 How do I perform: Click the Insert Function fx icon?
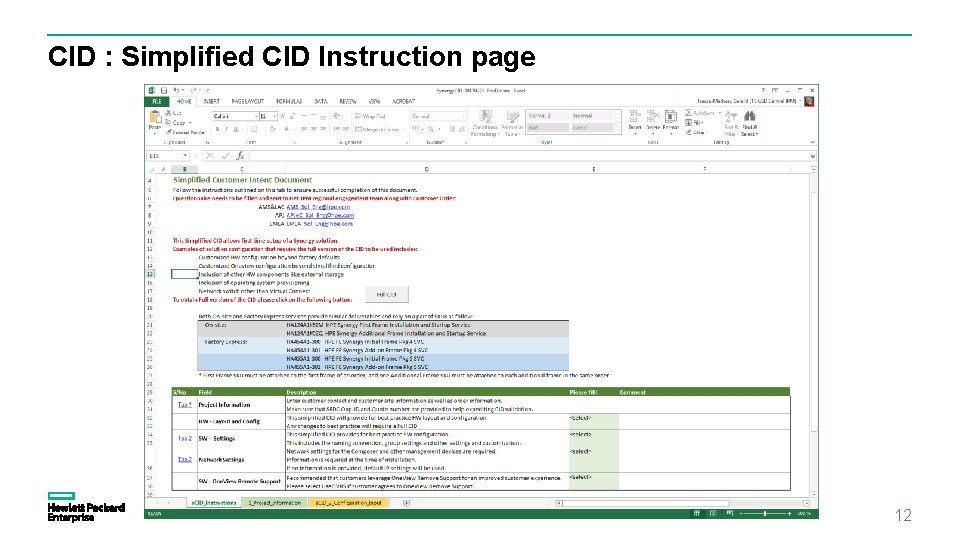(241, 156)
